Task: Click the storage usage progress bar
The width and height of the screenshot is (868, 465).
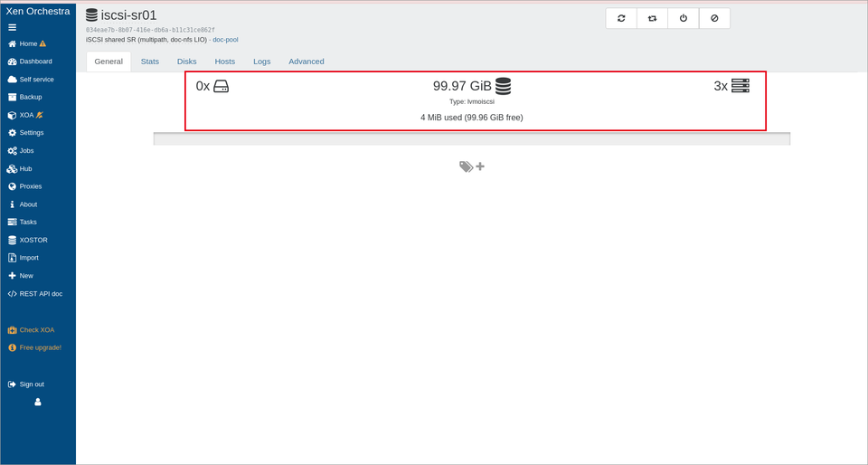Action: [x=472, y=139]
